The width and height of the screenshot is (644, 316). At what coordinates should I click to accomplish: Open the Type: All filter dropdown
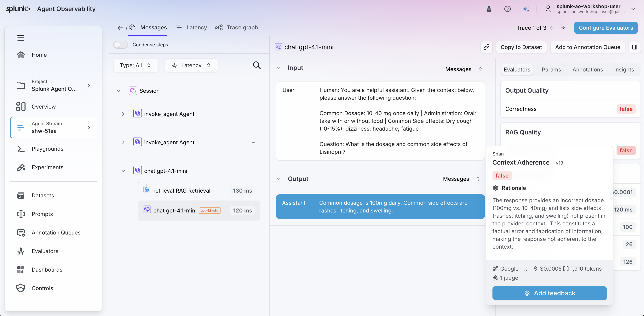tap(136, 65)
